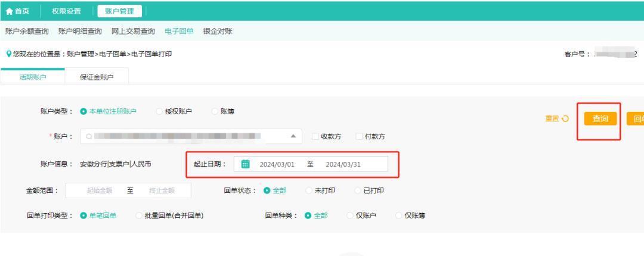Viewport: 644px width, 256px height.
Task: Check the 付款方 checkbox
Action: [359, 136]
